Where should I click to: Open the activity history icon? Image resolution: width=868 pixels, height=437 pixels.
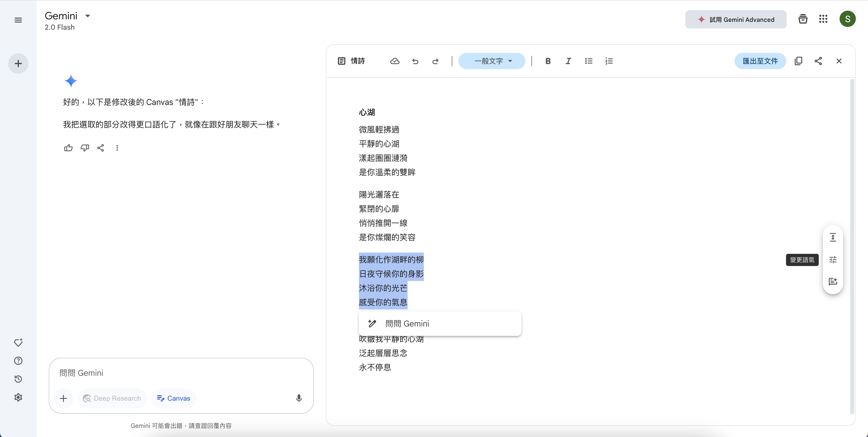coord(18,379)
